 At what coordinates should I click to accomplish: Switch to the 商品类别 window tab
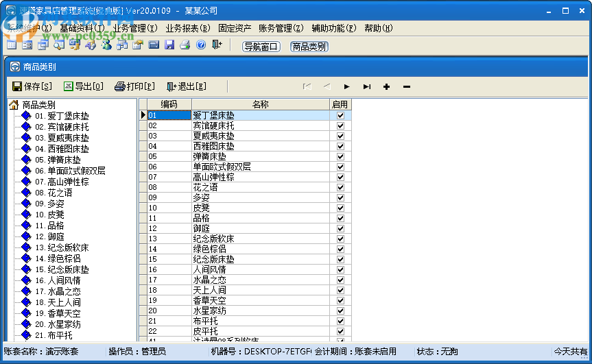(309, 47)
